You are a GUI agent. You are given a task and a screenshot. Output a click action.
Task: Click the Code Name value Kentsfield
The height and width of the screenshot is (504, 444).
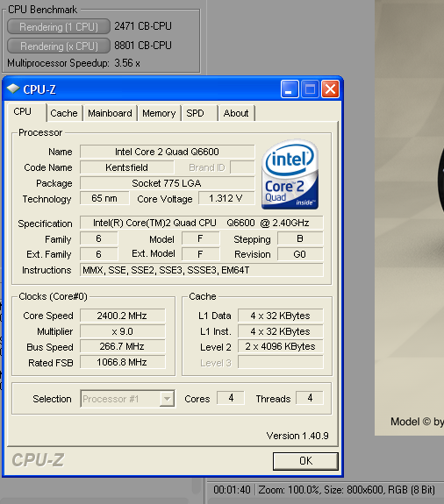pyautogui.click(x=126, y=167)
